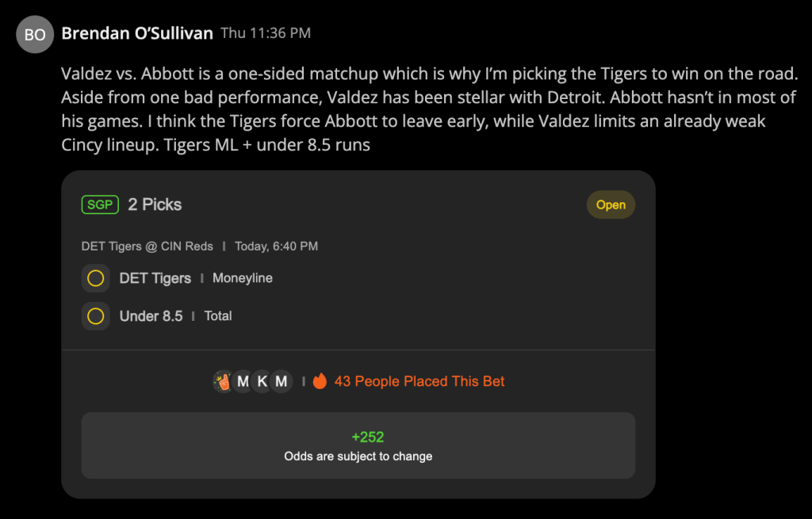Select the Under 8.5 pick label
This screenshot has width=812, height=519.
(x=151, y=316)
